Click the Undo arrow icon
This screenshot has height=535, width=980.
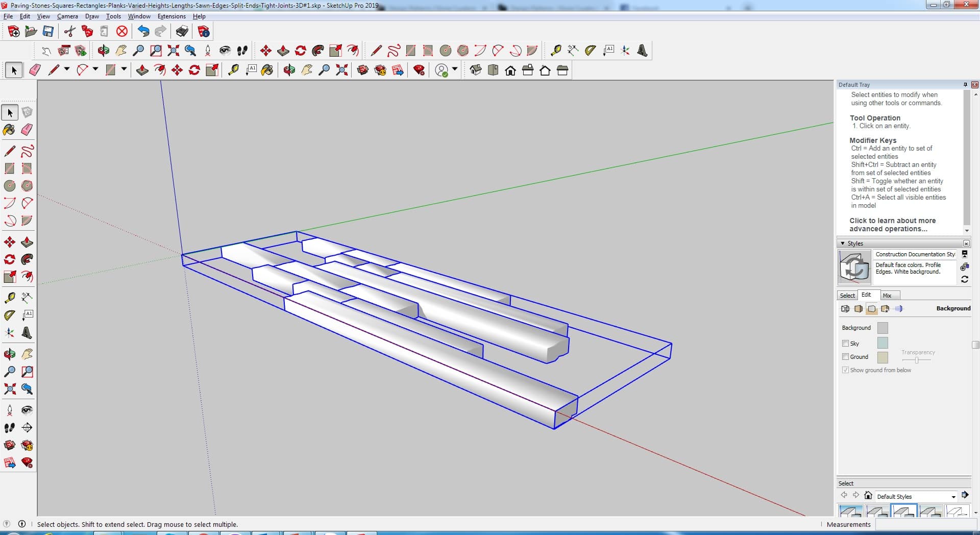(x=143, y=32)
